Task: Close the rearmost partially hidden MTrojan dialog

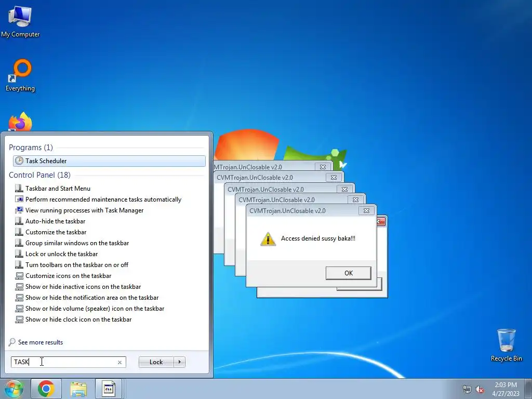Action: pyautogui.click(x=323, y=167)
